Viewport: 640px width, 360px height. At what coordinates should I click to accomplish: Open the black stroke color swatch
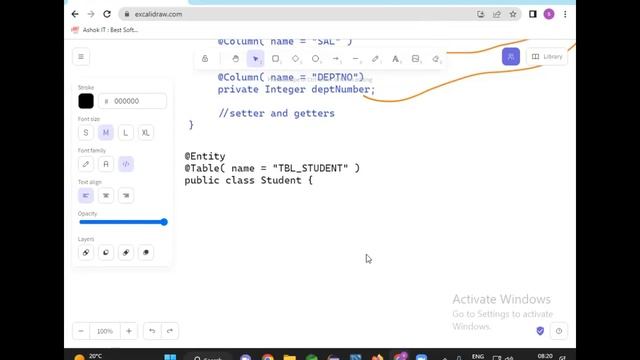86,101
